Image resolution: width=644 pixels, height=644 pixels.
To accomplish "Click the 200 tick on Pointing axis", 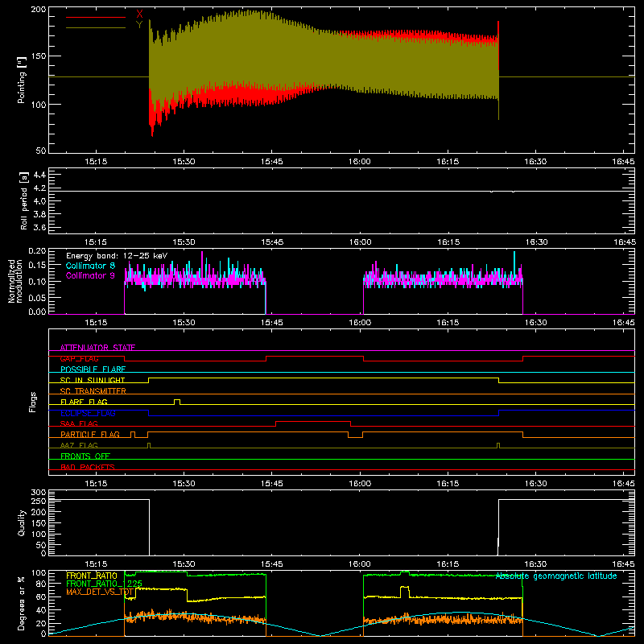I will tap(39, 9).
